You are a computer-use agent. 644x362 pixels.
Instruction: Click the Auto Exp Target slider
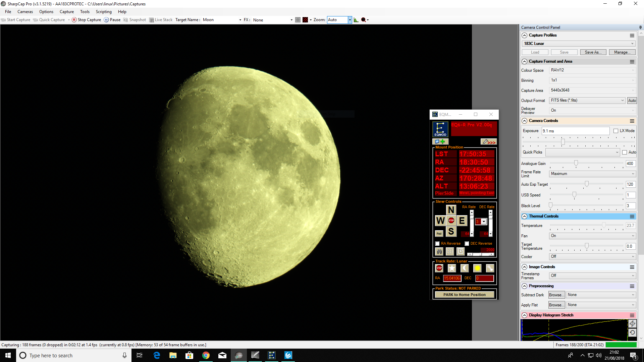[587, 184]
